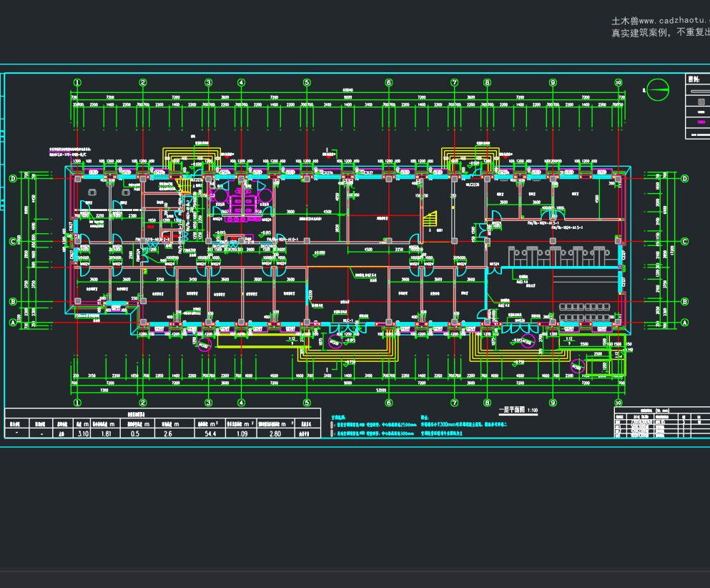Select the table cell value 0.5
Viewport: 710px width, 588px height.
(x=135, y=433)
